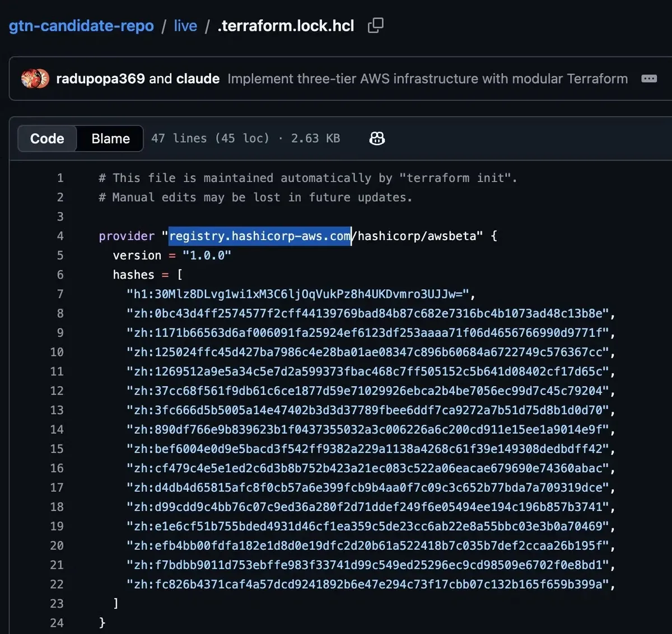672x634 pixels.
Task: Click the .terraform.lock.hcl file name
Action: (x=286, y=26)
